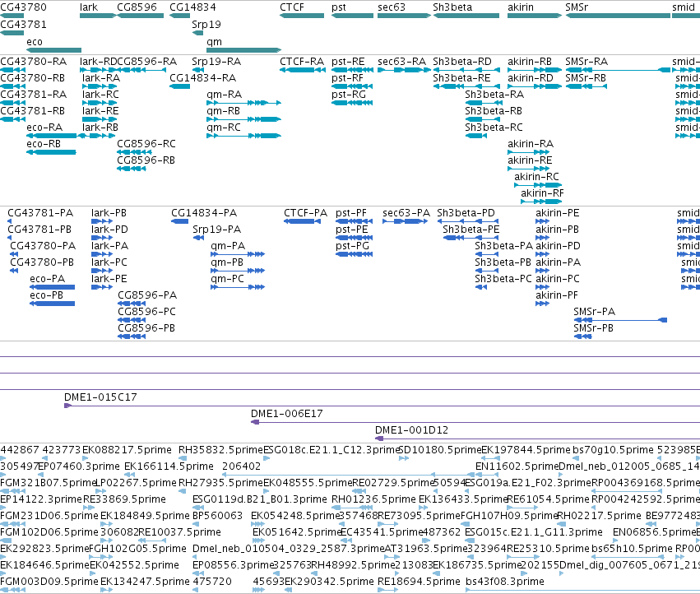The image size is (700, 594).
Task: Select protein akirin-PE
Action: pos(557,213)
